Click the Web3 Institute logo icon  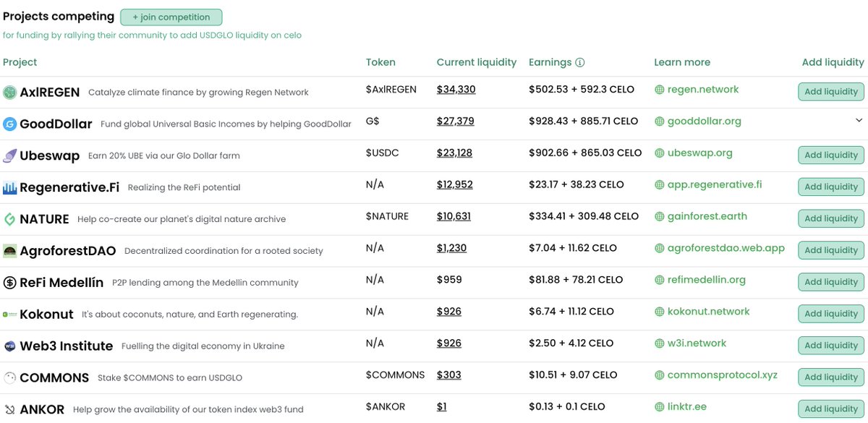[x=9, y=346]
